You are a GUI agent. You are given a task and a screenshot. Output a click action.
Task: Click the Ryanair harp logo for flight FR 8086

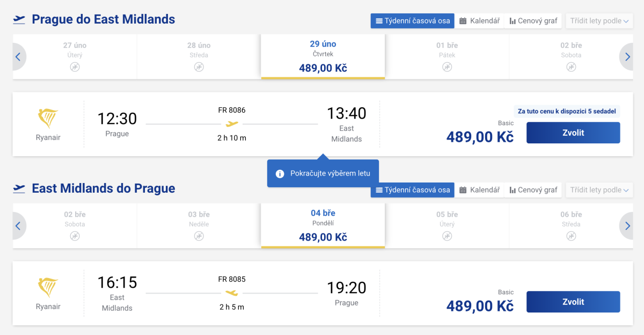point(48,119)
